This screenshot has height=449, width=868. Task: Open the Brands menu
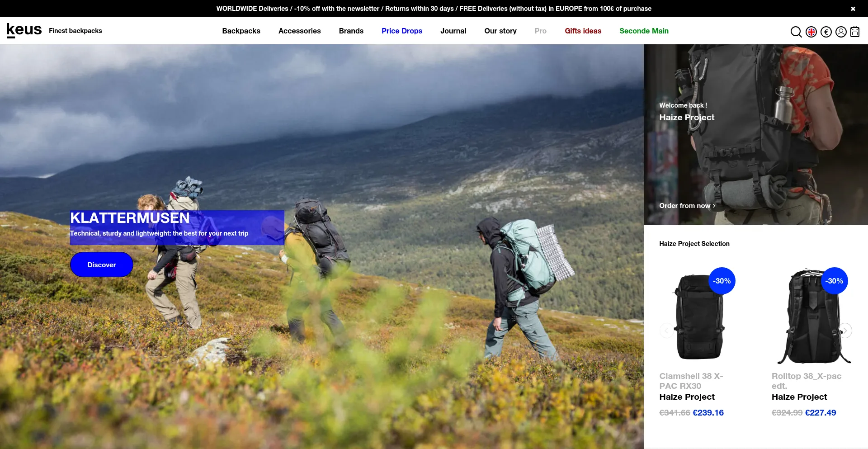point(351,31)
